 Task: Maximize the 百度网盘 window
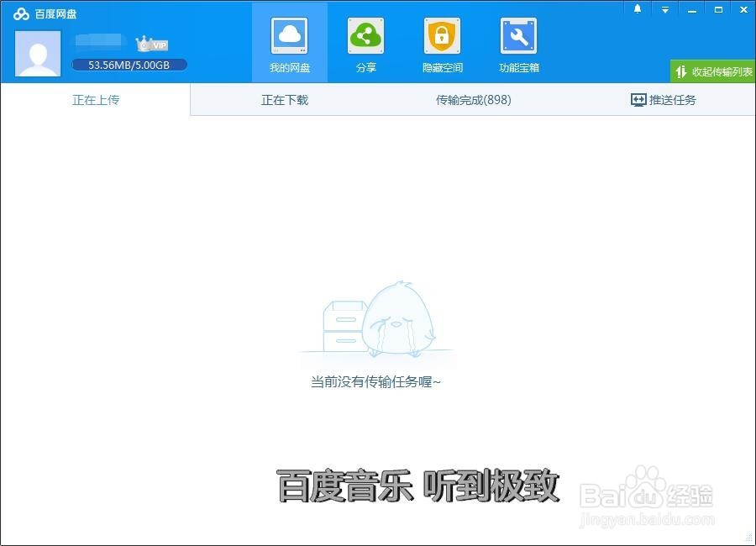[718, 9]
